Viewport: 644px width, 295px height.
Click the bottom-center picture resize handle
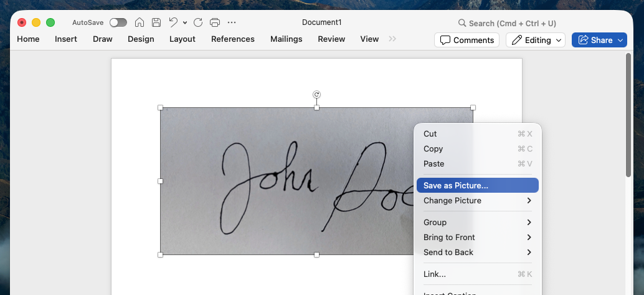coord(316,255)
